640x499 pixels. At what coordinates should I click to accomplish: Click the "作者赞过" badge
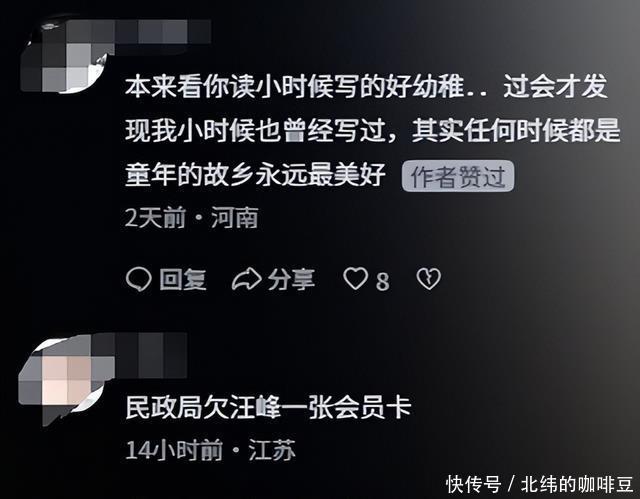coord(458,176)
